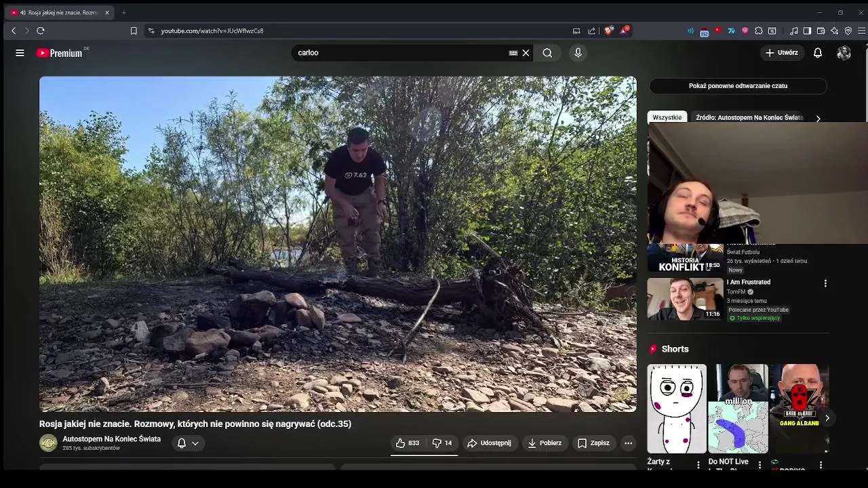Click the Udostępnij share button
Viewport: 868px width, 488px height.
coord(489,443)
